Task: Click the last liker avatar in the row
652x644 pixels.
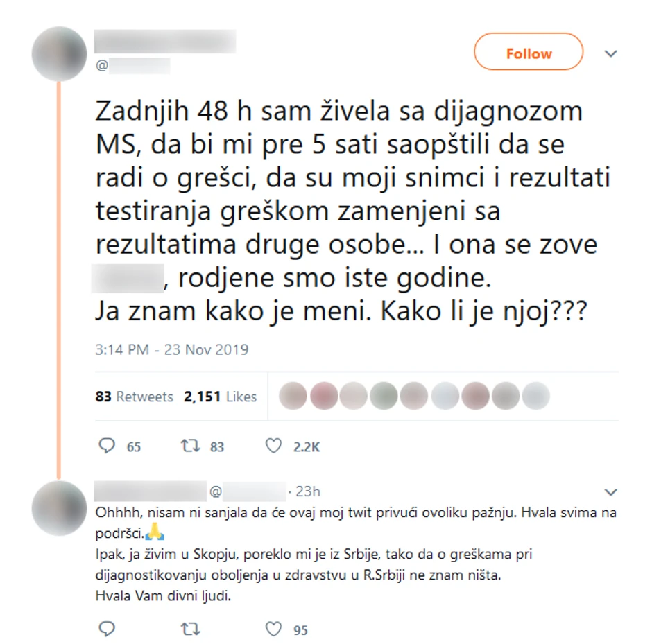Action: pos(536,396)
